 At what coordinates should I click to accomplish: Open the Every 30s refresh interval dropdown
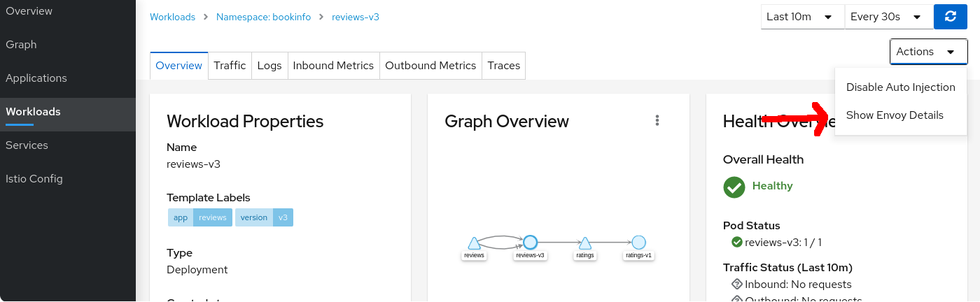(888, 17)
